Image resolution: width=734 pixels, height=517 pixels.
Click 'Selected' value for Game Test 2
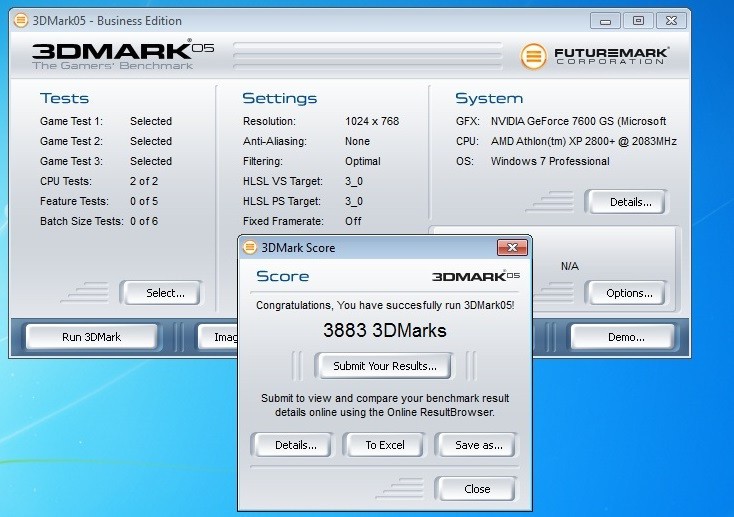pos(151,141)
